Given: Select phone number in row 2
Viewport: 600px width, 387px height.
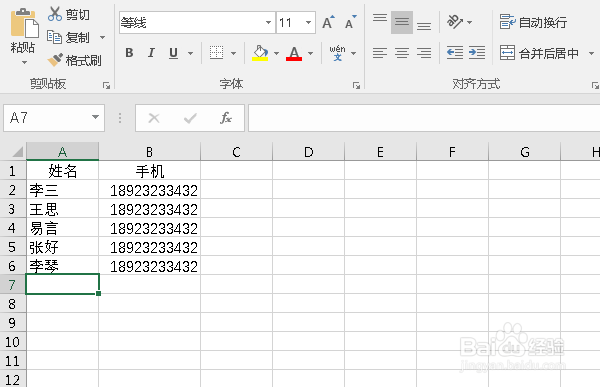Looking at the screenshot, I should (150, 189).
